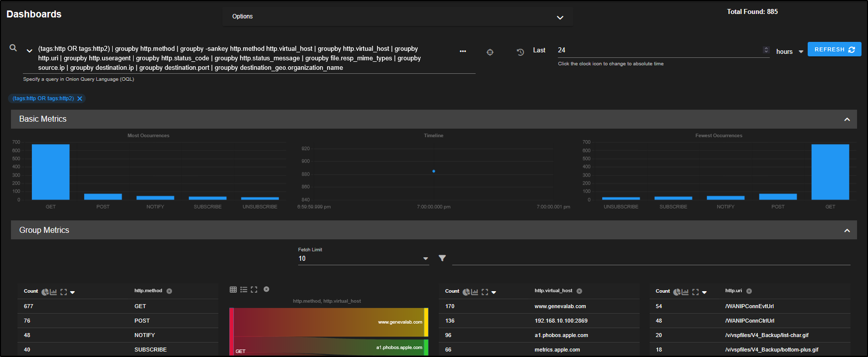Click the clock icon for absolute time
The width and height of the screenshot is (868, 357).
pos(520,52)
